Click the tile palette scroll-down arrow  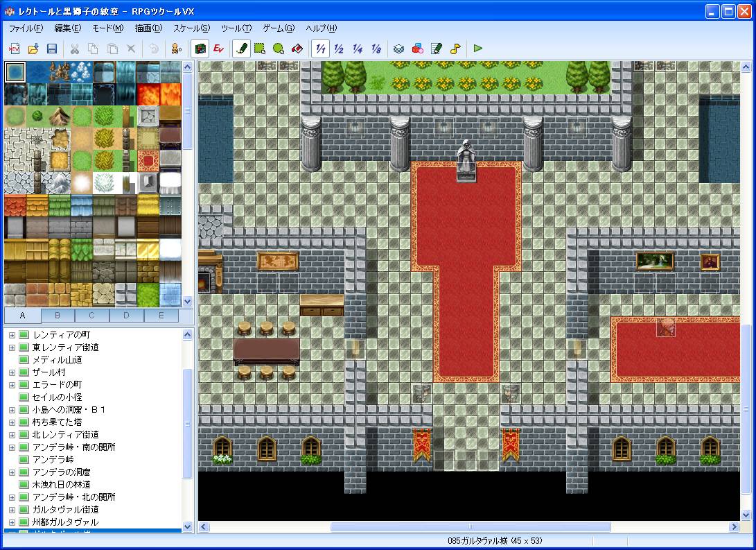(x=188, y=302)
